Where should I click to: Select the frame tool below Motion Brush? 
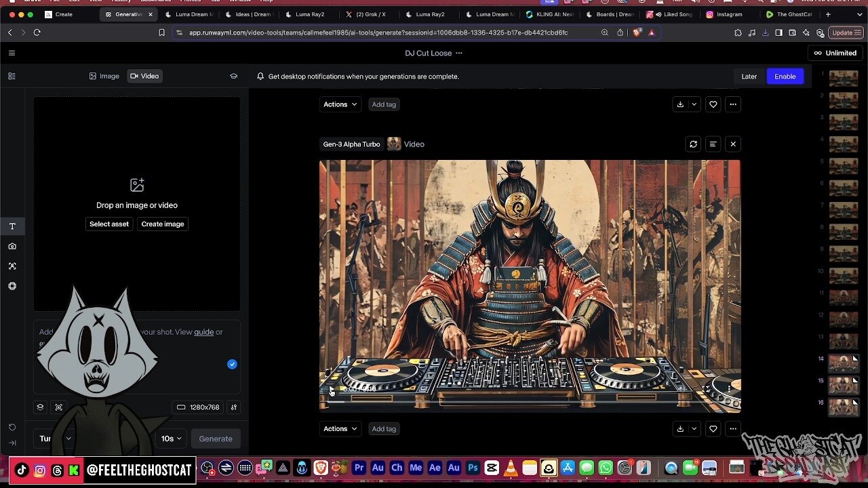click(x=12, y=286)
